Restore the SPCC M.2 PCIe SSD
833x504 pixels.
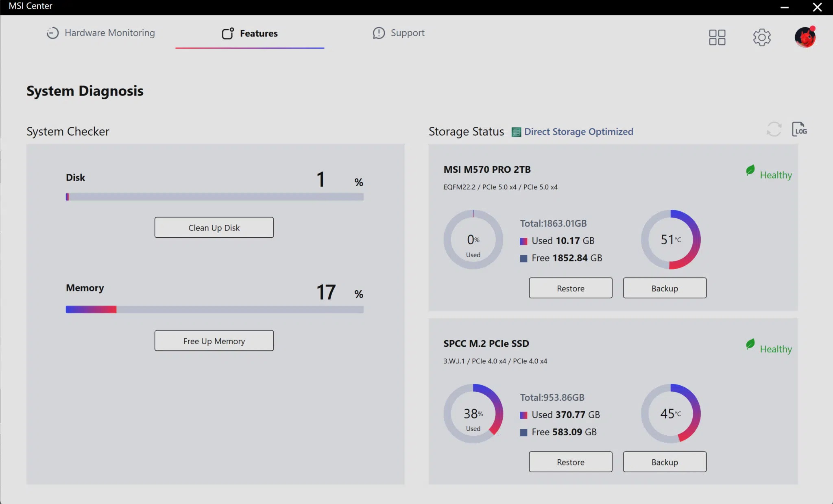pos(571,462)
